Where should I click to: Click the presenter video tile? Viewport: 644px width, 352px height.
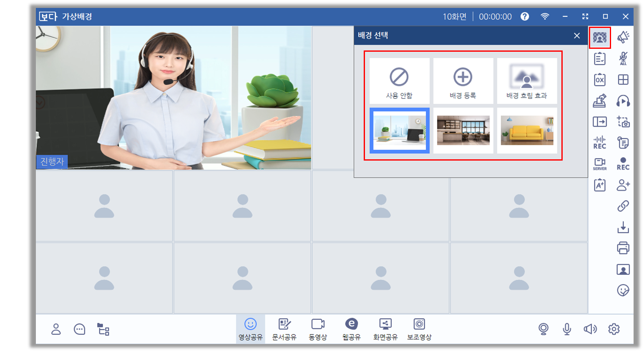[174, 98]
